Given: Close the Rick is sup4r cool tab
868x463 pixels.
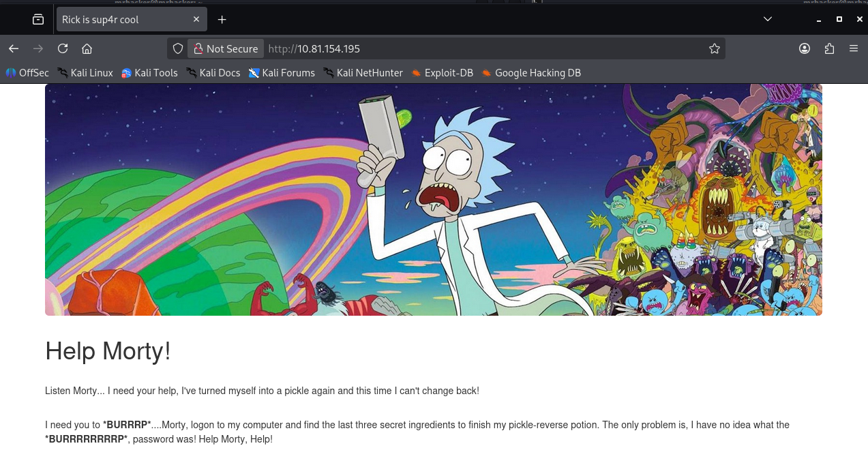Looking at the screenshot, I should tap(196, 20).
